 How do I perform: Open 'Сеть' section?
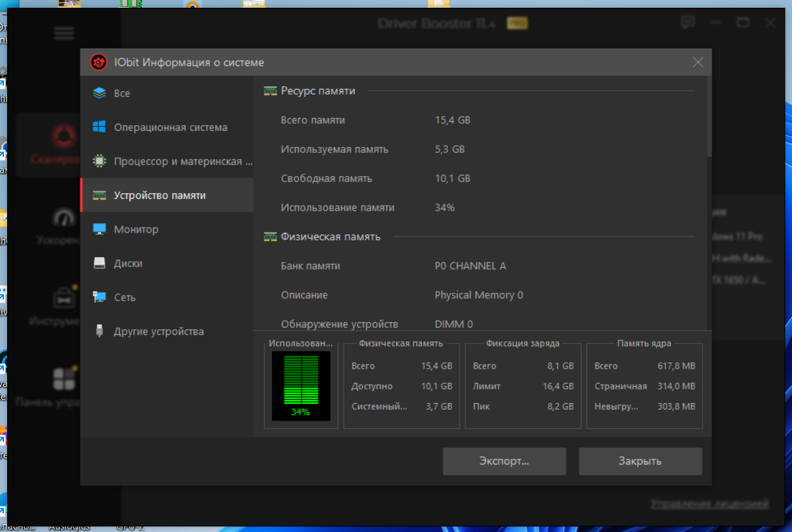(x=167, y=297)
